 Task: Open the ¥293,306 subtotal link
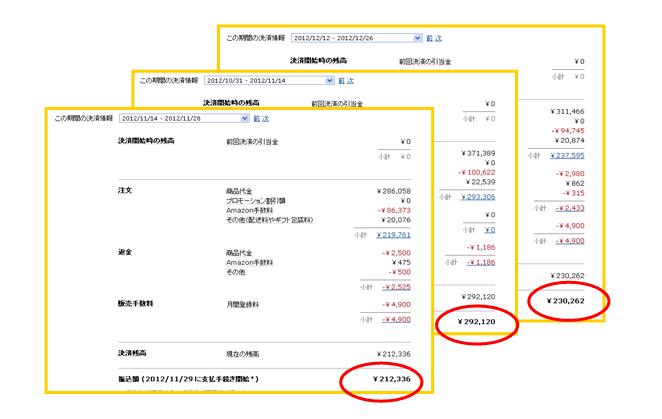point(478,197)
